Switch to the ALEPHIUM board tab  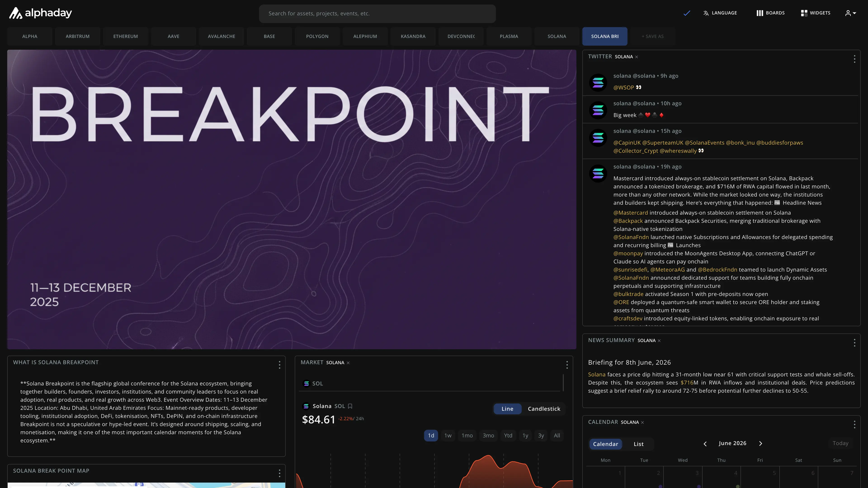click(365, 36)
